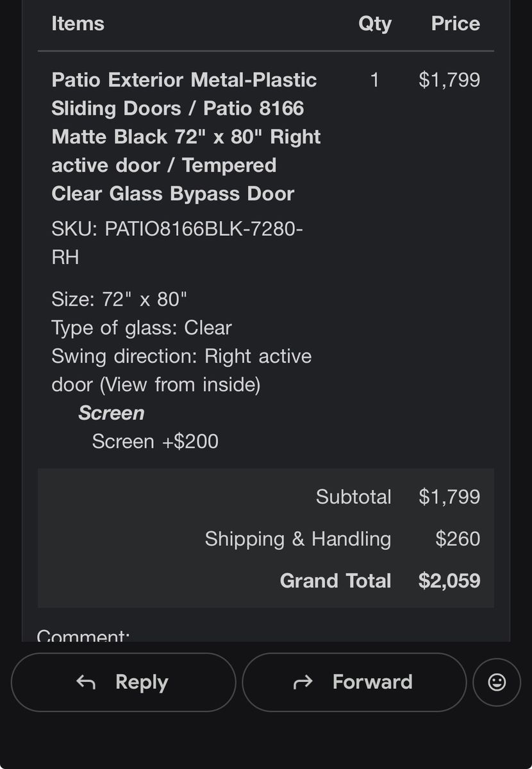Click the Type of glass: Clear line
Image resolution: width=532 pixels, height=769 pixels.
(x=142, y=328)
